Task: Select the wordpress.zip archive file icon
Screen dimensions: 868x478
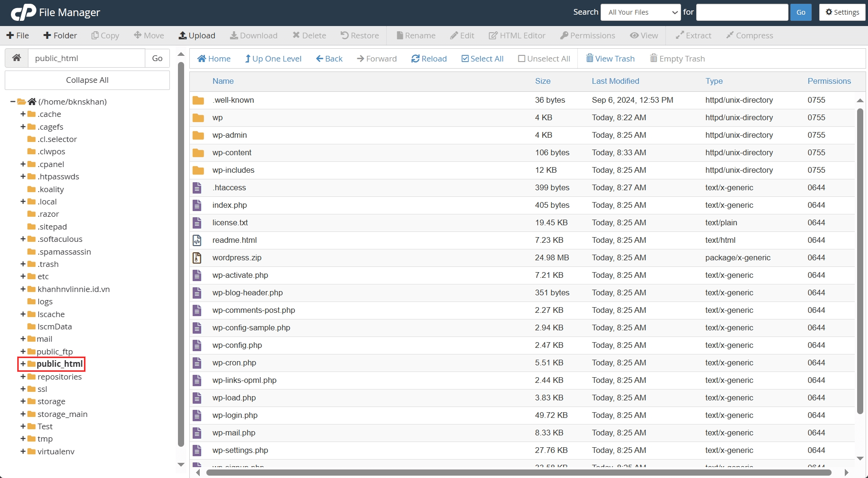Action: pos(197,258)
